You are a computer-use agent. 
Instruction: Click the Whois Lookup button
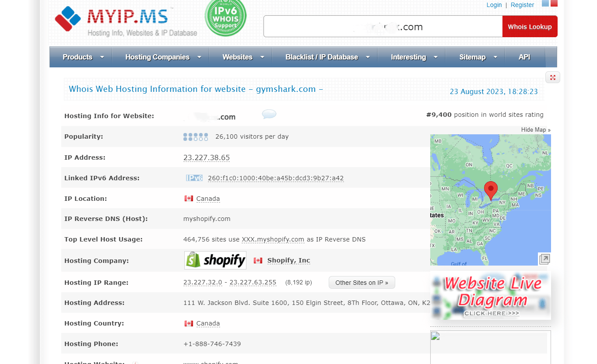click(x=530, y=27)
